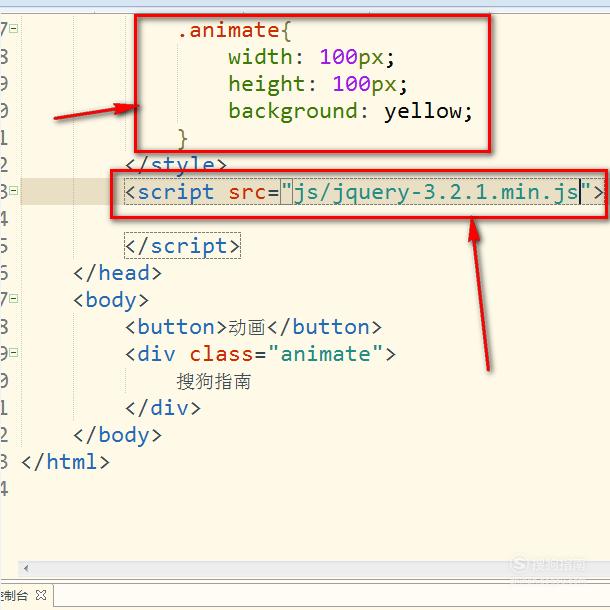Click the closing </button> tag

[324, 327]
